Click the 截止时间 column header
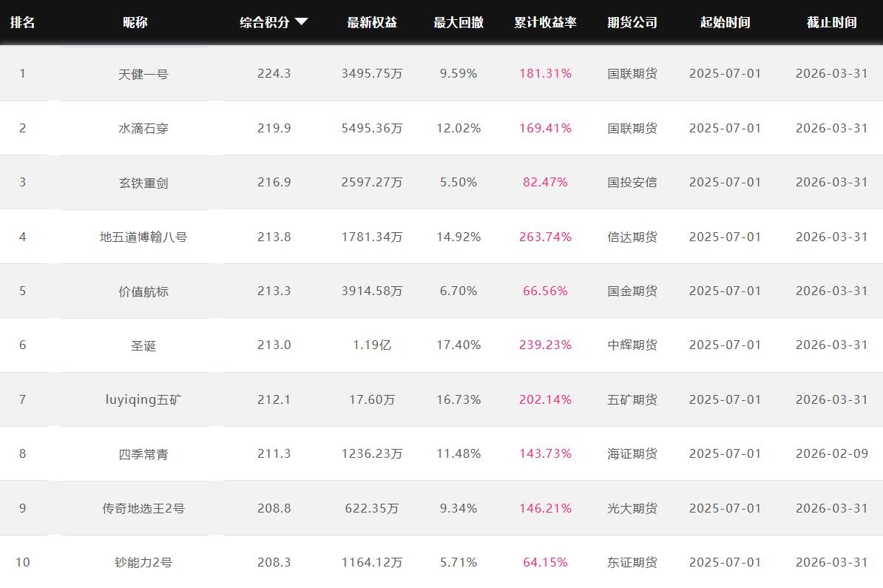Screen dimensions: 883x588 pyautogui.click(x=831, y=22)
